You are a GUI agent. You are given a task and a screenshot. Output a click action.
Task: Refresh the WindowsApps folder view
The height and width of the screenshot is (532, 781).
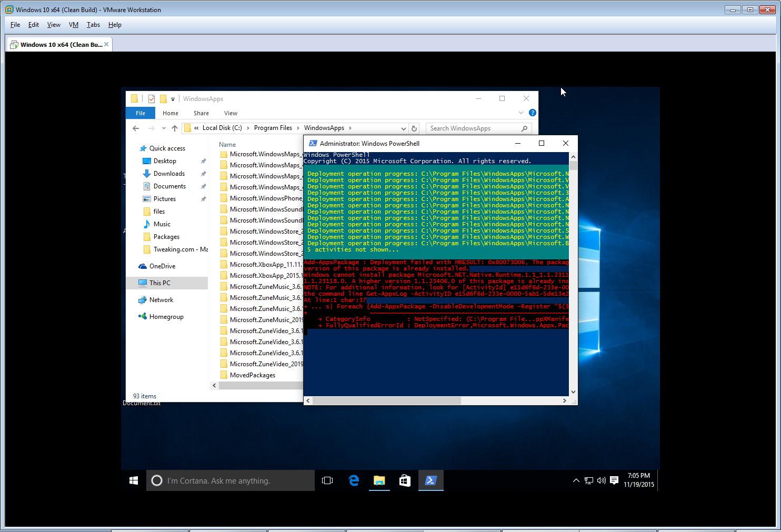click(414, 128)
